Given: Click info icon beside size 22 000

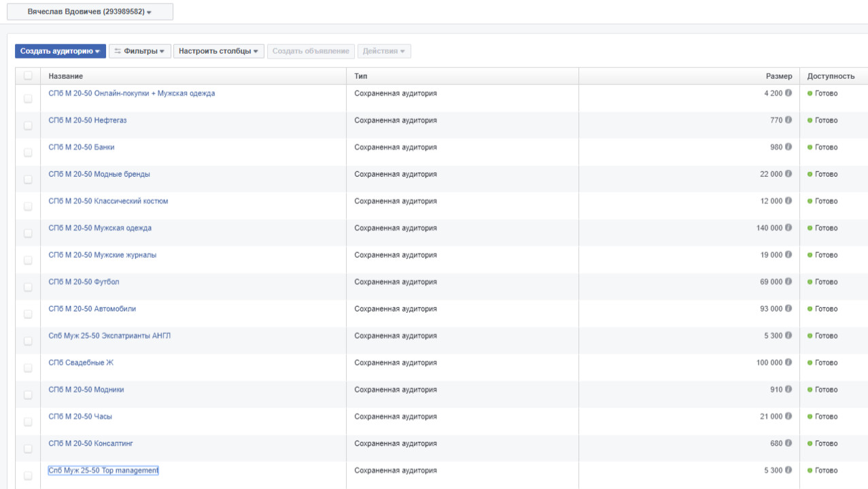Looking at the screenshot, I should click(788, 174).
